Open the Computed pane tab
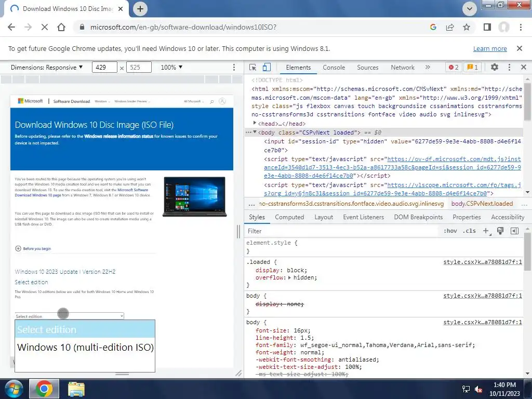This screenshot has width=532, height=399. pos(289,217)
